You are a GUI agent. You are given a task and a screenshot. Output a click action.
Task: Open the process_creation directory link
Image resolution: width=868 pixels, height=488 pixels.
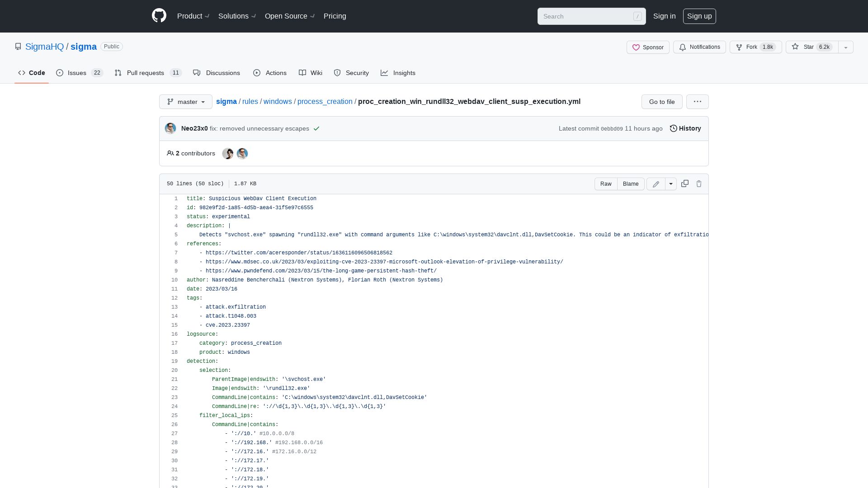pos(325,101)
